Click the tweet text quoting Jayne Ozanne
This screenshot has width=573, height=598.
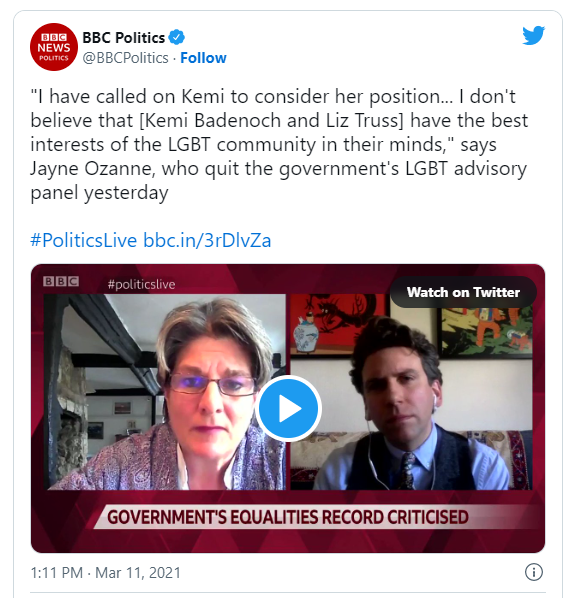[x=279, y=144]
